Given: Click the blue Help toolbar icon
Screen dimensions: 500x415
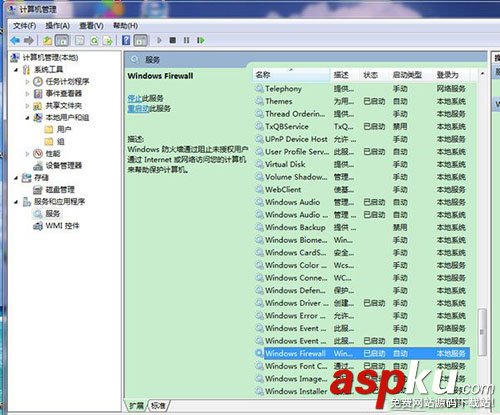Looking at the screenshot, I should (x=126, y=40).
